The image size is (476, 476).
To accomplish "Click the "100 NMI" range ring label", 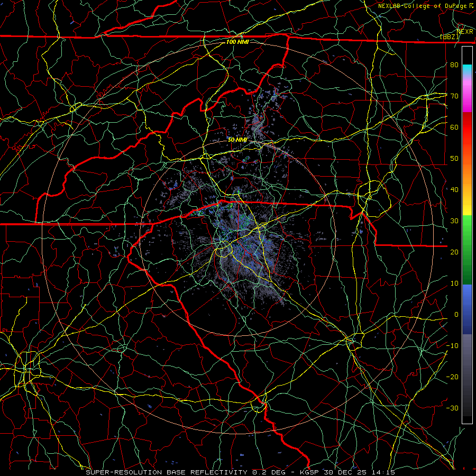I will 237,42.
